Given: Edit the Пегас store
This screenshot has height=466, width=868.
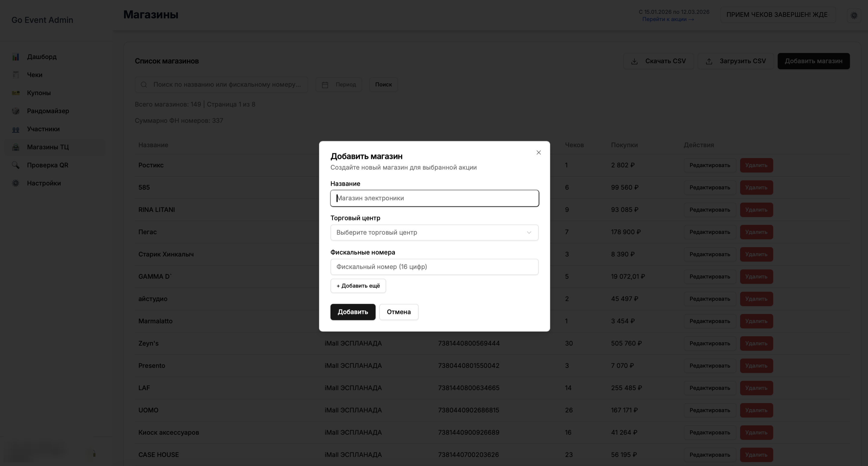Looking at the screenshot, I should pyautogui.click(x=710, y=232).
